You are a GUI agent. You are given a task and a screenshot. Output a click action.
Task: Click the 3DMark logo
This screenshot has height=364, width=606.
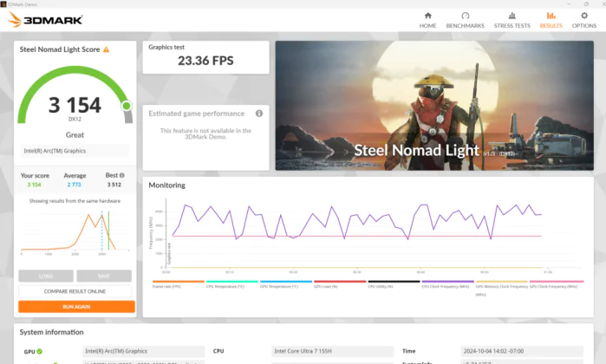point(45,19)
